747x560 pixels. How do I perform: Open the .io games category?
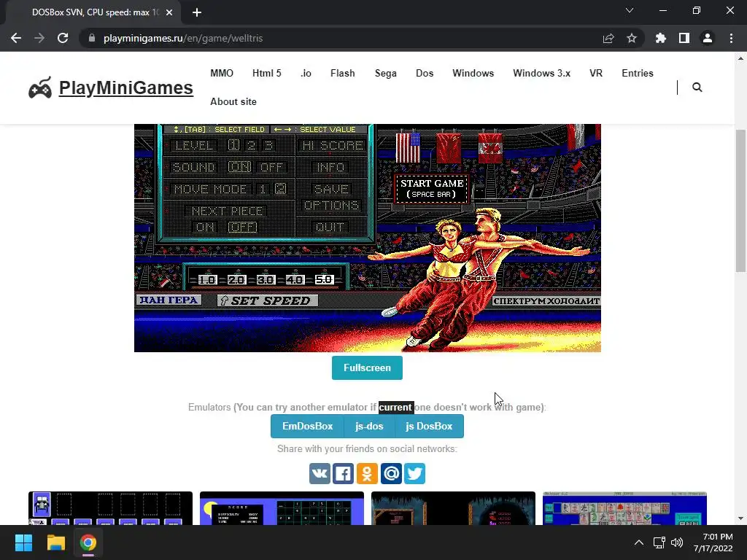pyautogui.click(x=306, y=73)
